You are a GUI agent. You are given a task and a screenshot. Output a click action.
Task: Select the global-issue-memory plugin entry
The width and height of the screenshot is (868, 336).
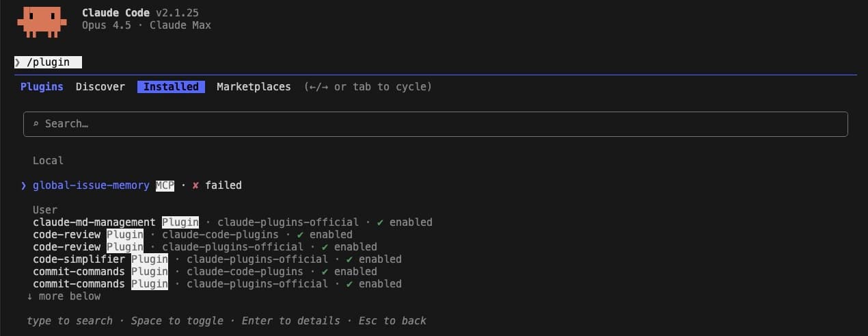coord(91,185)
